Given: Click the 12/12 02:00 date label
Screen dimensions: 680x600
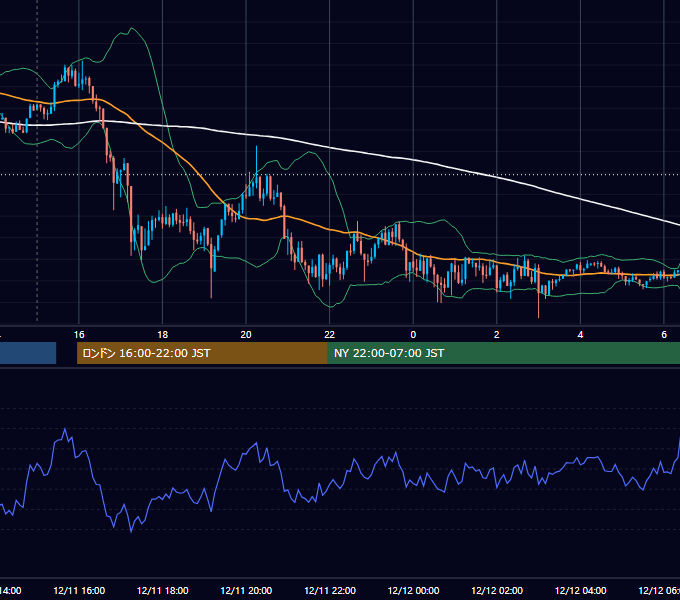Looking at the screenshot, I should coord(497,590).
